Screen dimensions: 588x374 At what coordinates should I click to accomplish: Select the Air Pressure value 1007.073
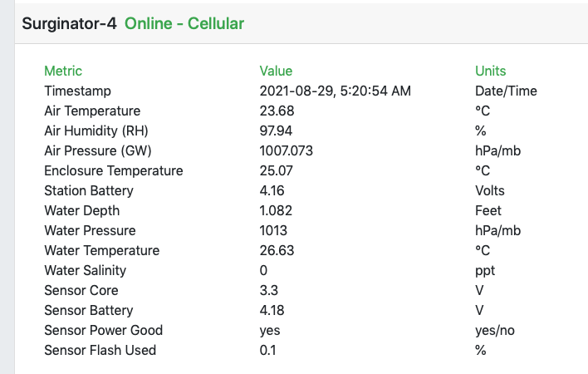point(286,150)
